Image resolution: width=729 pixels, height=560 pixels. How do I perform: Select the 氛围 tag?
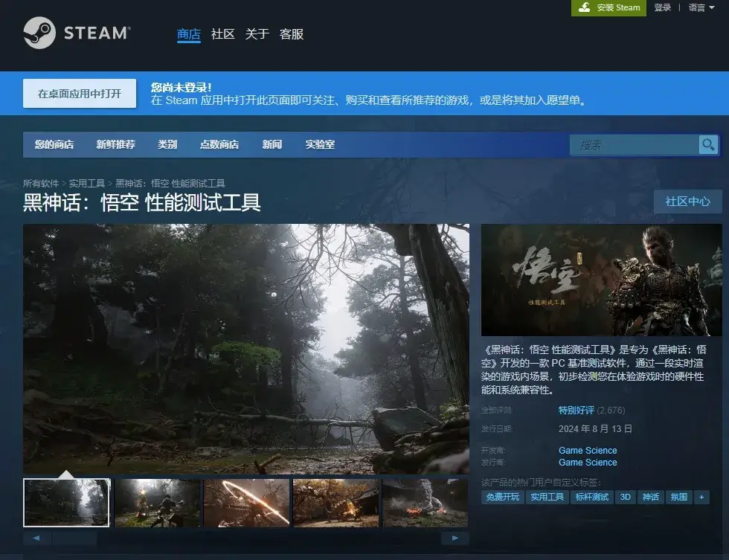click(x=678, y=498)
